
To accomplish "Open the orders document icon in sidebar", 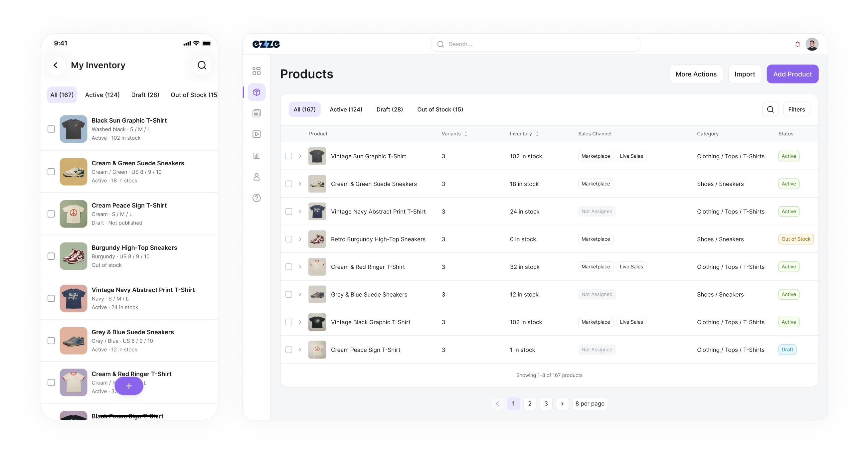I will (257, 113).
